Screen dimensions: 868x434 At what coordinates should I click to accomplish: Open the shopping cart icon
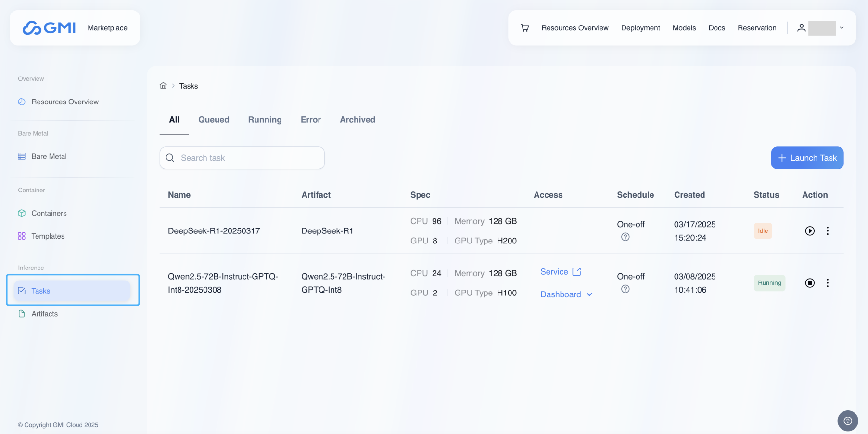tap(525, 28)
